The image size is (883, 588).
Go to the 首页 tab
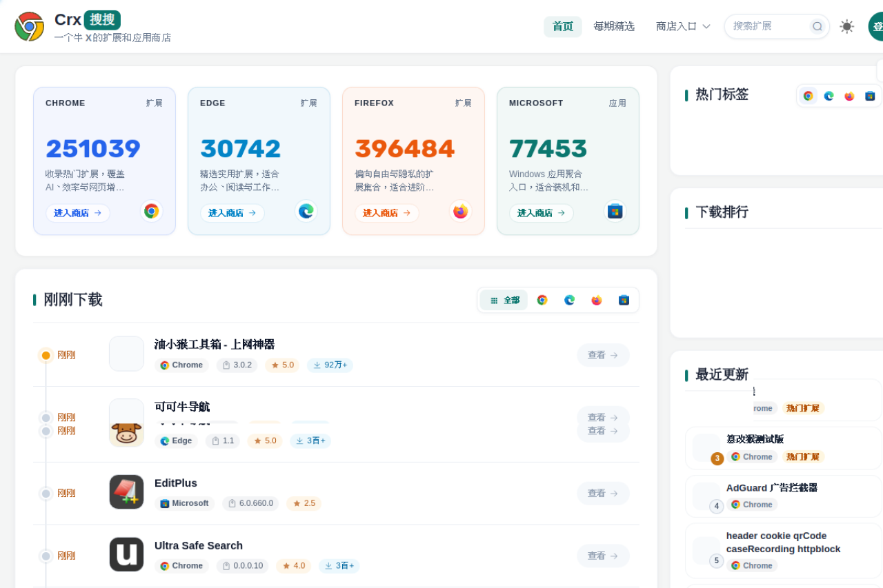(563, 26)
